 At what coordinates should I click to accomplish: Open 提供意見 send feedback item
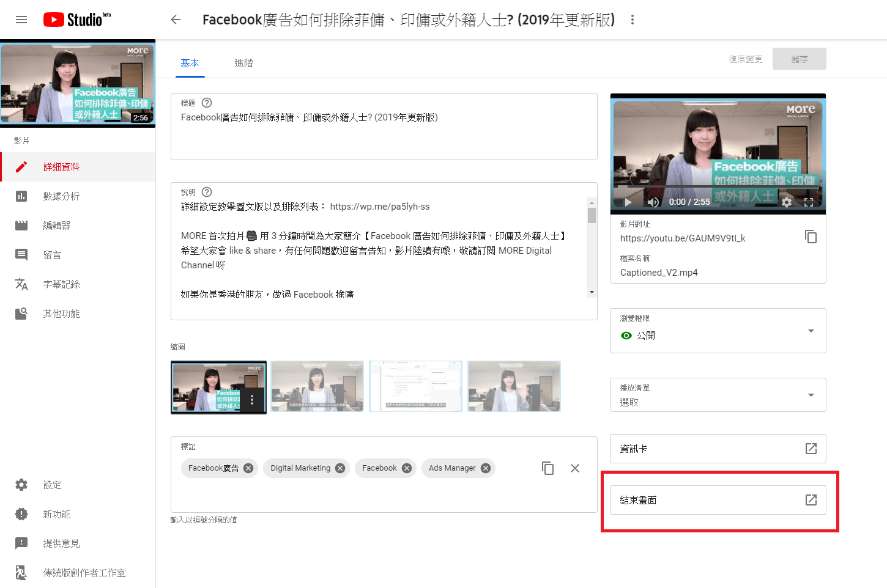[78, 543]
